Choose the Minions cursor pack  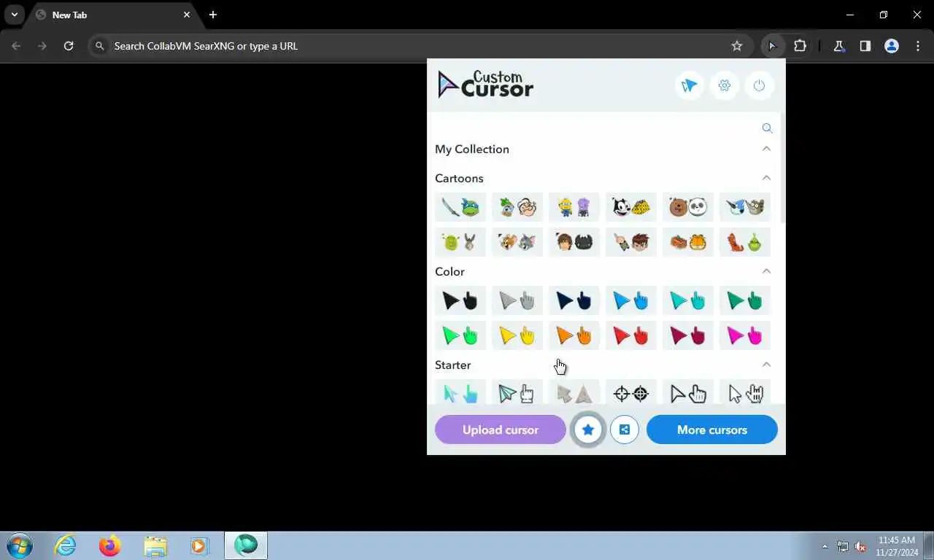click(574, 207)
